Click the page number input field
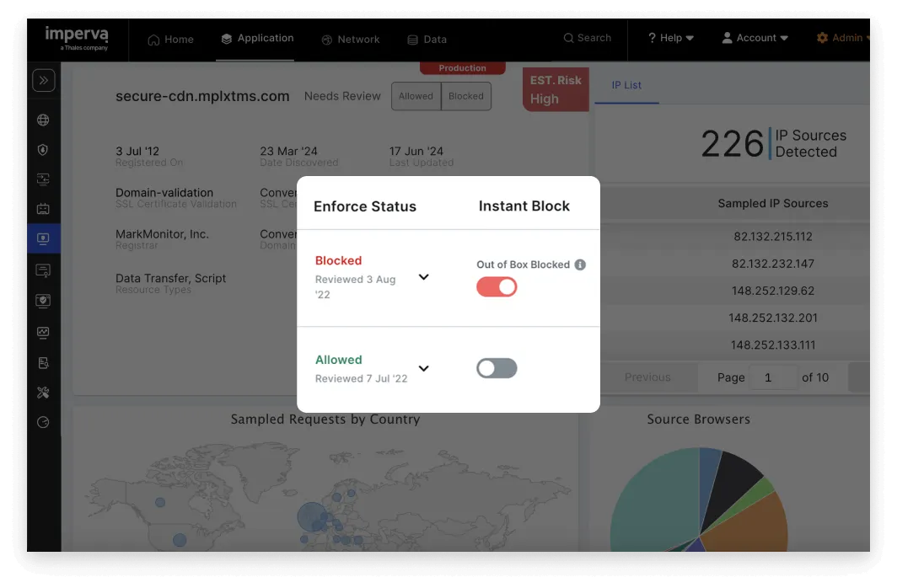The height and width of the screenshot is (588, 897). [773, 377]
